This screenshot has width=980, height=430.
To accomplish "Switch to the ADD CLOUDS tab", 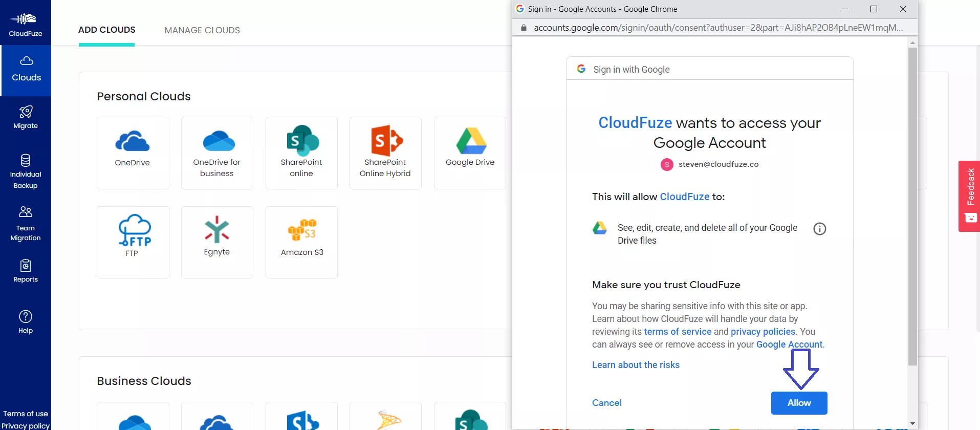I will 107,30.
